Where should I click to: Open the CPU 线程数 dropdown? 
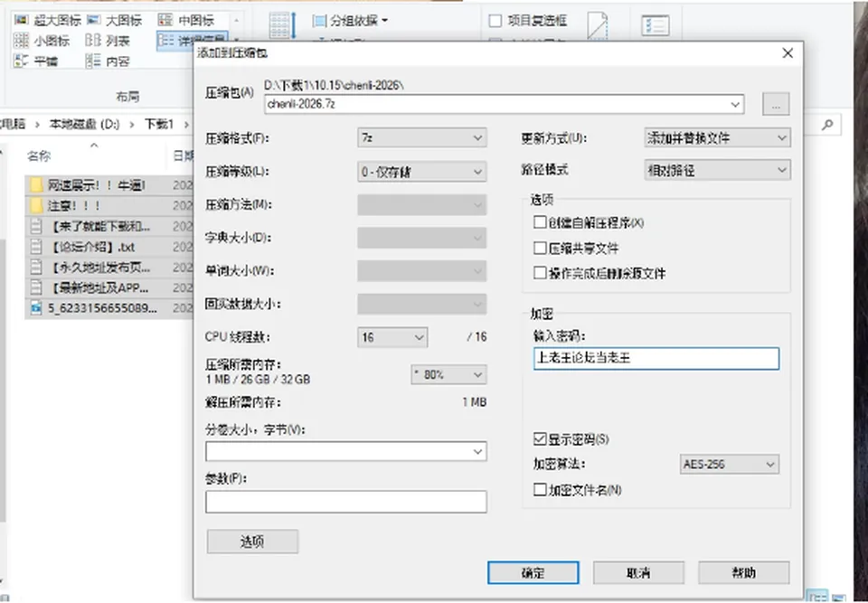[392, 337]
